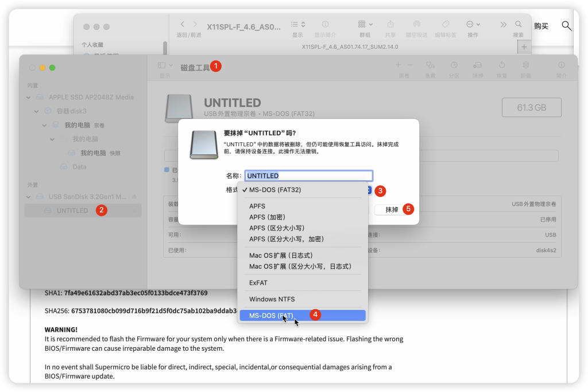Image resolution: width=588 pixels, height=392 pixels.
Task: Click the First Aid (急救) toolbar icon
Action: click(x=430, y=65)
